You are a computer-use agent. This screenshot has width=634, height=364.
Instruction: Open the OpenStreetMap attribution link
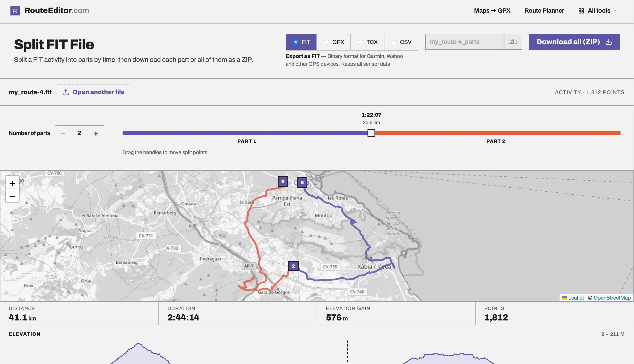612,298
